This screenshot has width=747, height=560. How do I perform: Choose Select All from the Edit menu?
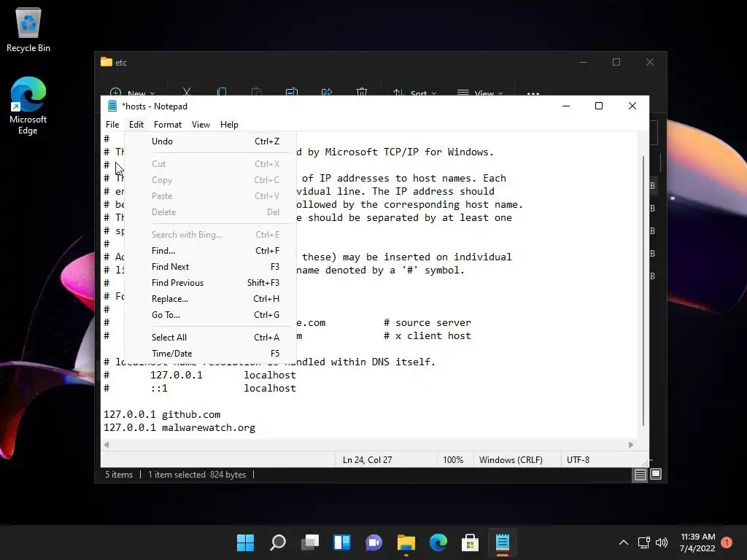tap(210, 337)
